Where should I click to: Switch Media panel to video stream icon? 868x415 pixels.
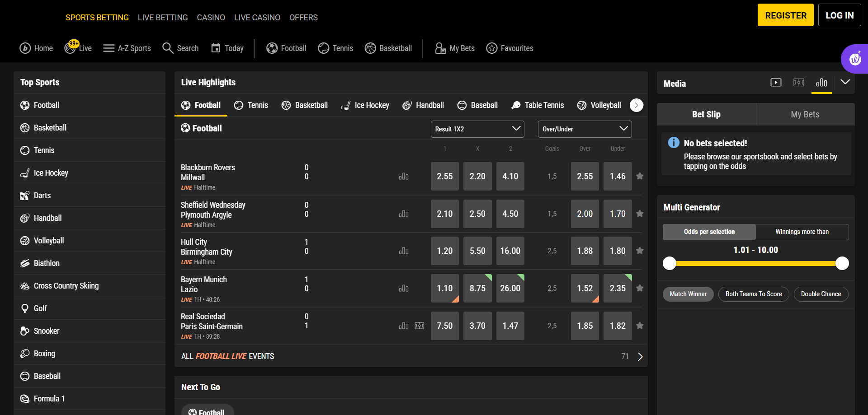(x=776, y=83)
